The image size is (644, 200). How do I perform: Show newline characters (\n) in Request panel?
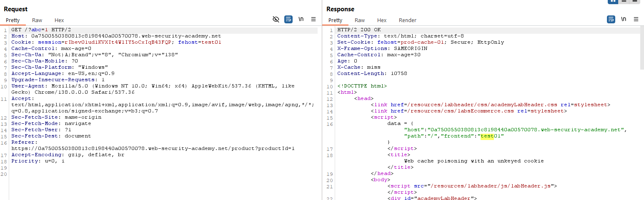301,19
